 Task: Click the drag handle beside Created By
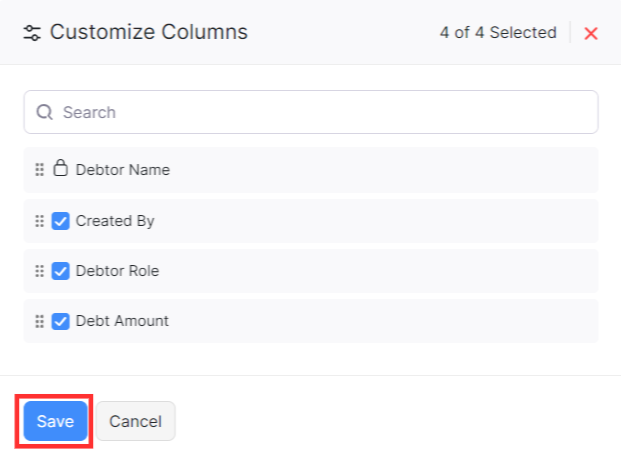click(x=40, y=221)
